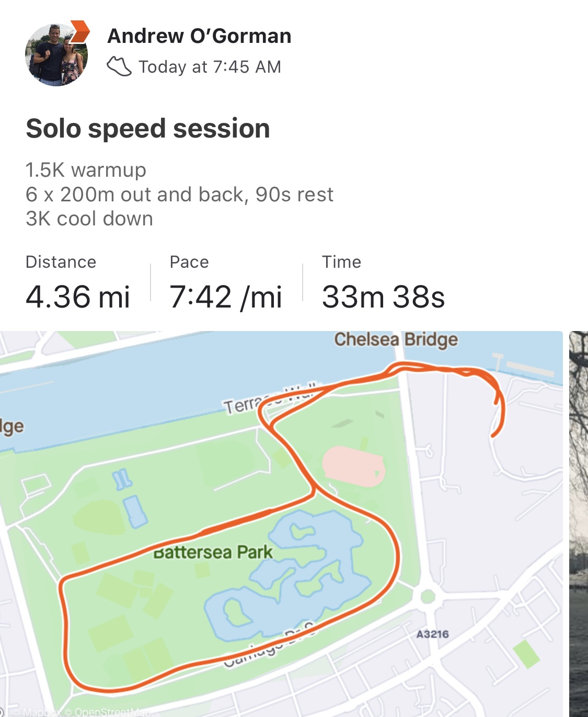Screen dimensions: 588x717
Task: Click the Battersea Park map label
Action: point(213,552)
